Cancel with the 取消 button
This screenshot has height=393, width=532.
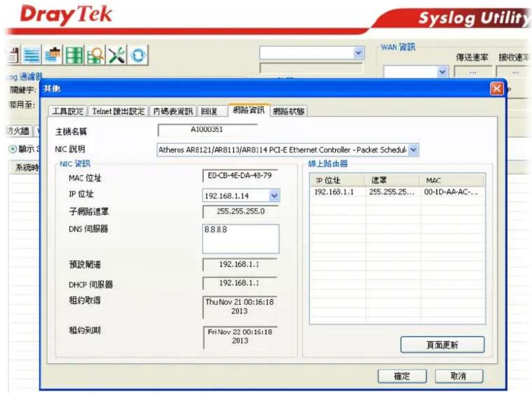pos(459,376)
